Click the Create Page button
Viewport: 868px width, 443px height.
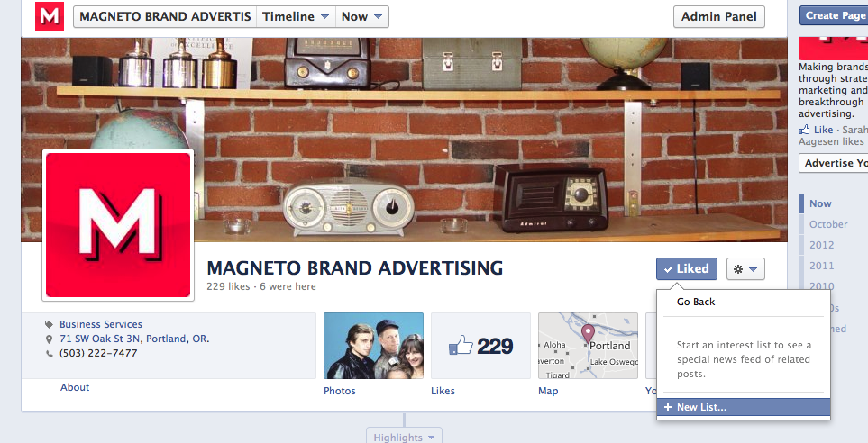click(835, 15)
